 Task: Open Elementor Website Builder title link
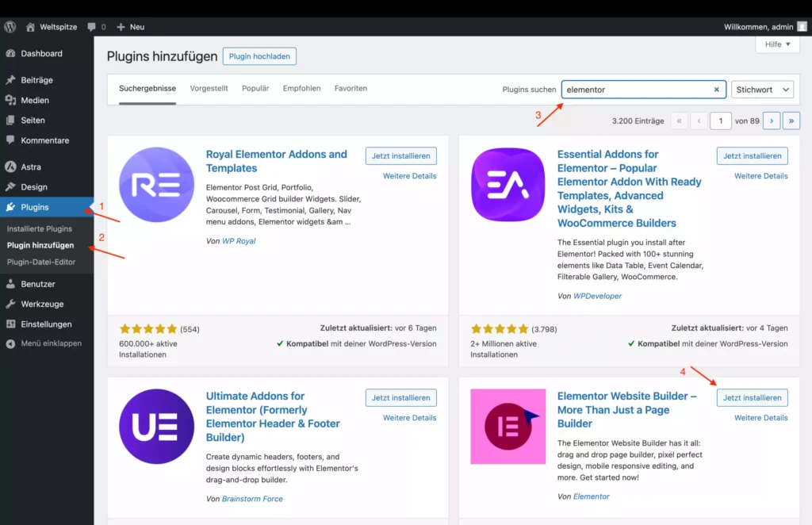pyautogui.click(x=626, y=409)
